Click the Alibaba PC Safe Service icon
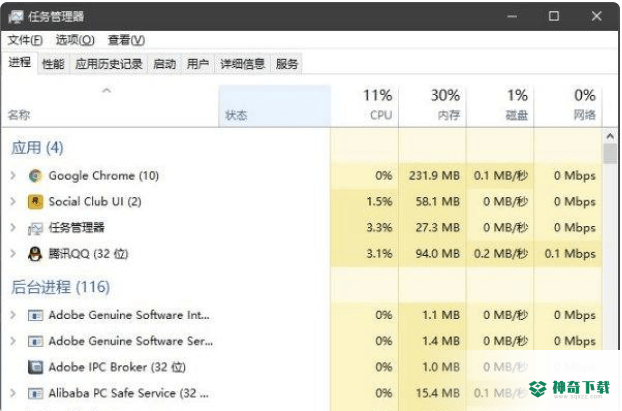This screenshot has width=622, height=411. (35, 394)
